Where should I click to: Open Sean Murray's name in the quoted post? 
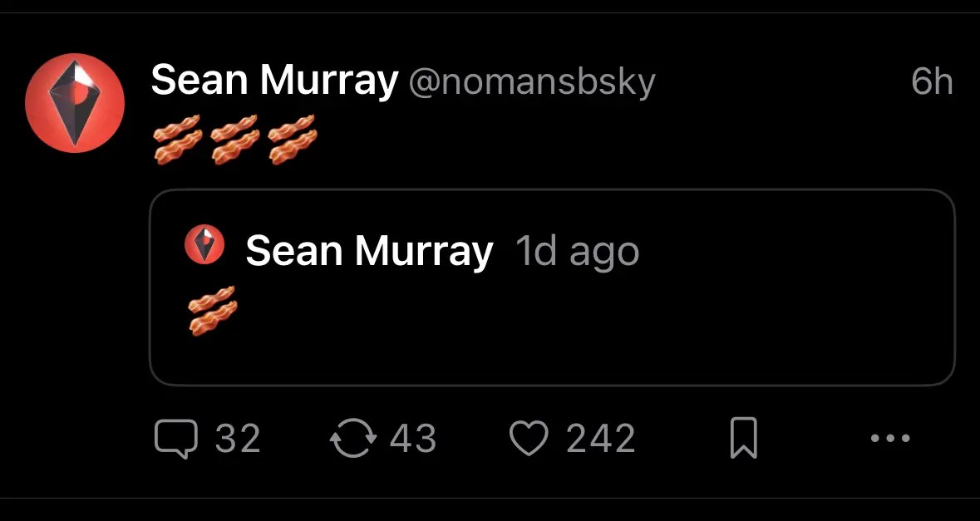369,250
